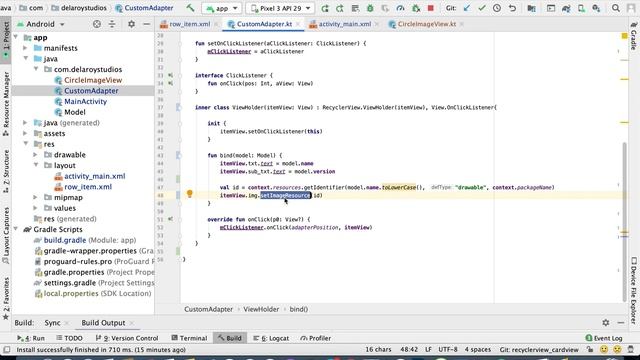
Task: Click the Make Project hammer icon
Action: 190,8
